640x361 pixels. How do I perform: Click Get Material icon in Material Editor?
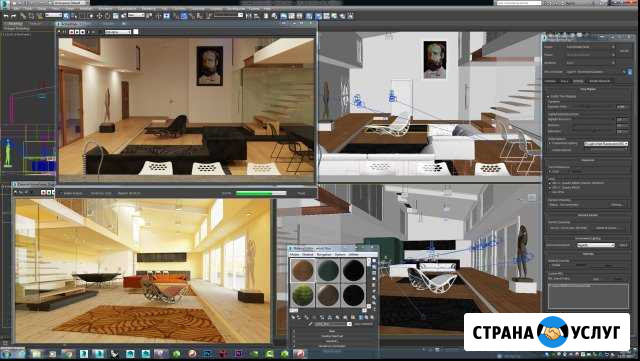[x=293, y=317]
